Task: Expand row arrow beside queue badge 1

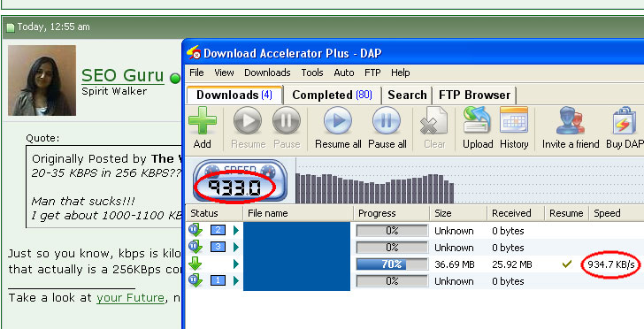Action: (x=236, y=281)
